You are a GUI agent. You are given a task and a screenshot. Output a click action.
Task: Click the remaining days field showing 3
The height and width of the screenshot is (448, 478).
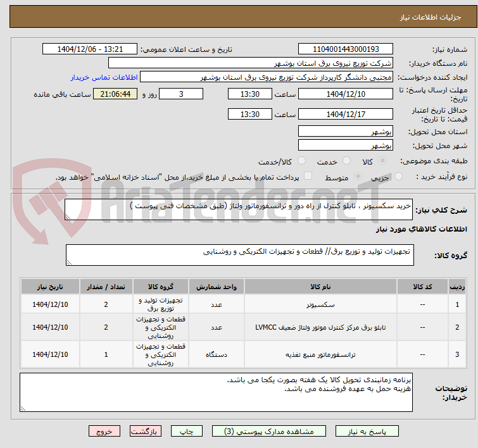pos(181,94)
